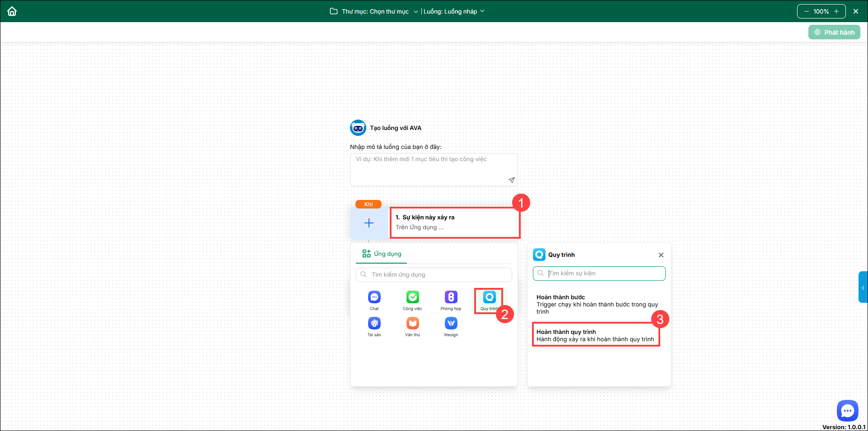Click the send arrow in AVA description box
868x431 pixels.
click(x=511, y=180)
